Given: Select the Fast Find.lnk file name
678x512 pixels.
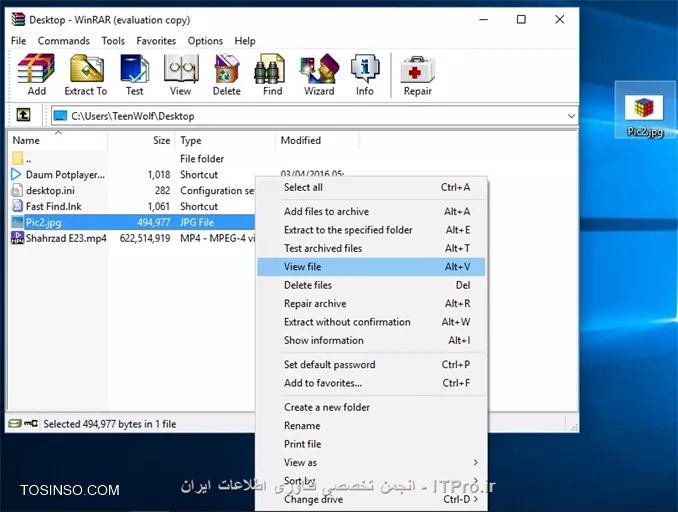Looking at the screenshot, I should point(54,206).
